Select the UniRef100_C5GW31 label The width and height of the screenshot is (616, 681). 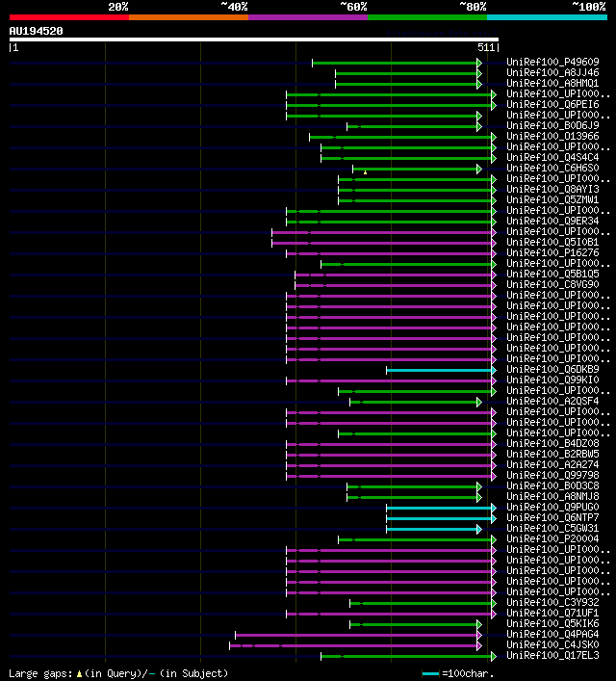[x=552, y=528]
